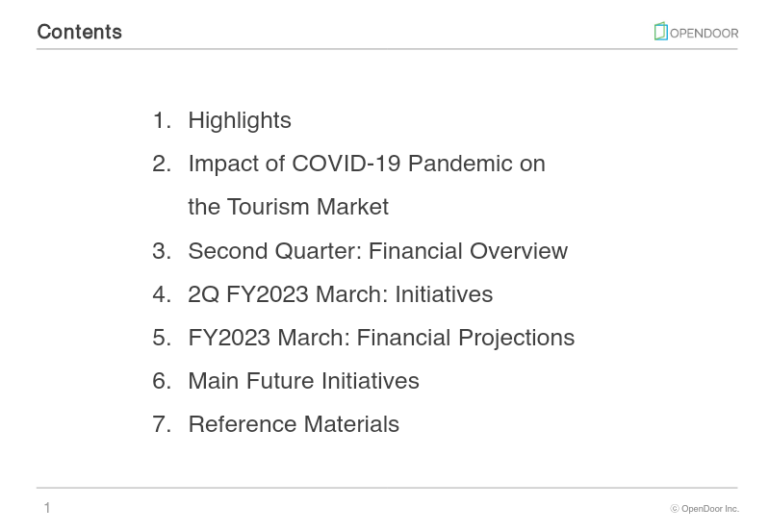The image size is (769, 532).
Task: Click 'the Tourism Market' text line
Action: click(x=288, y=207)
